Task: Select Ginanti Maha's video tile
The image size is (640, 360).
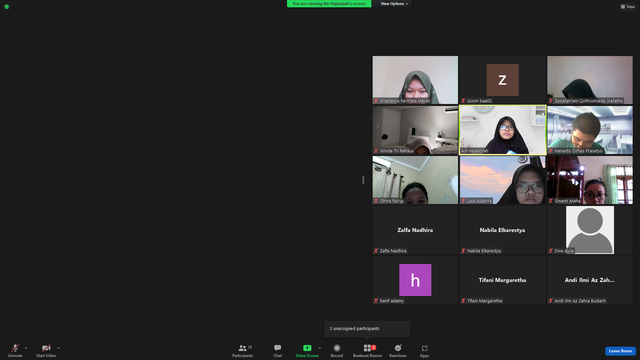Action: coord(590,180)
